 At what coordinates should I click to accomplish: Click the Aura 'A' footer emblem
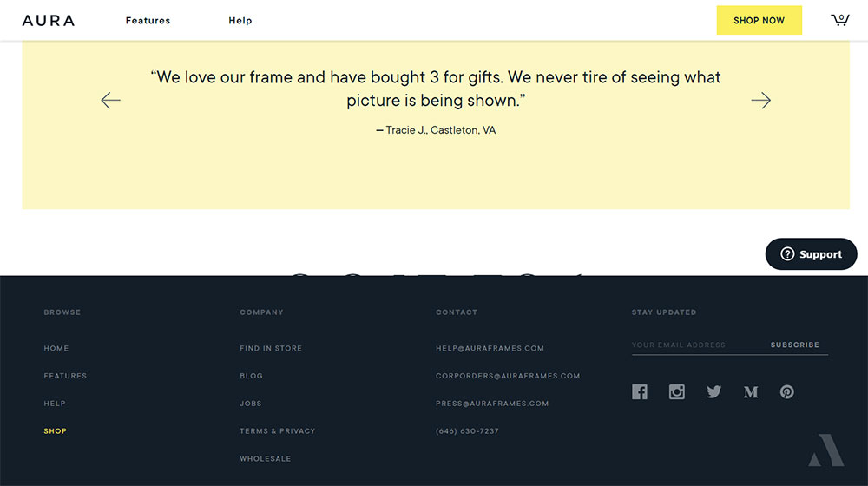(825, 450)
